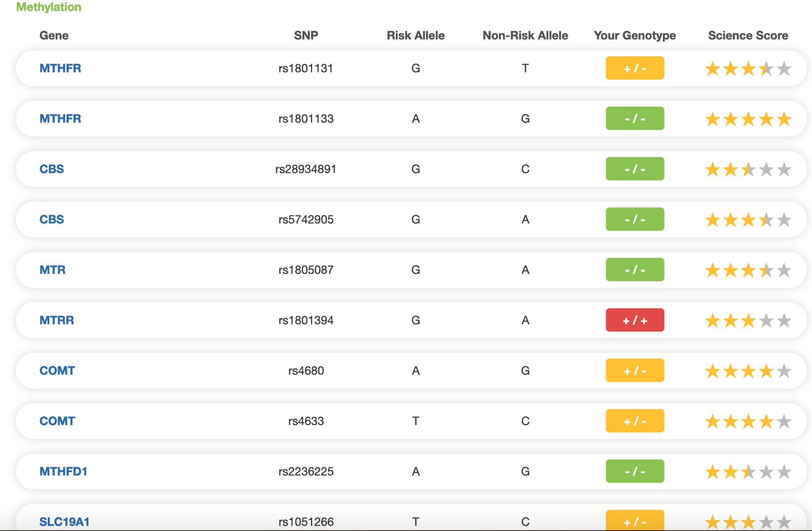Click risk allele A in rs1801133 row
Screen dimensions: 812x531
click(416, 118)
